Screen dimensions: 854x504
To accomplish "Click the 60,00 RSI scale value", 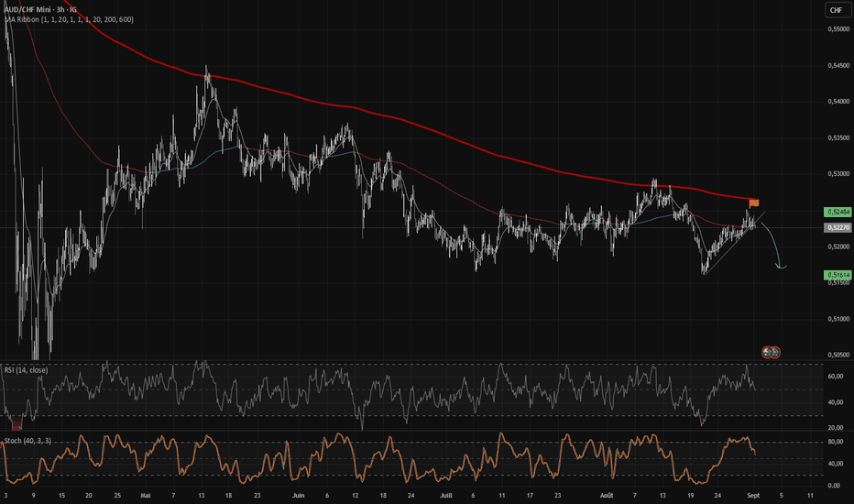I will (x=836, y=376).
